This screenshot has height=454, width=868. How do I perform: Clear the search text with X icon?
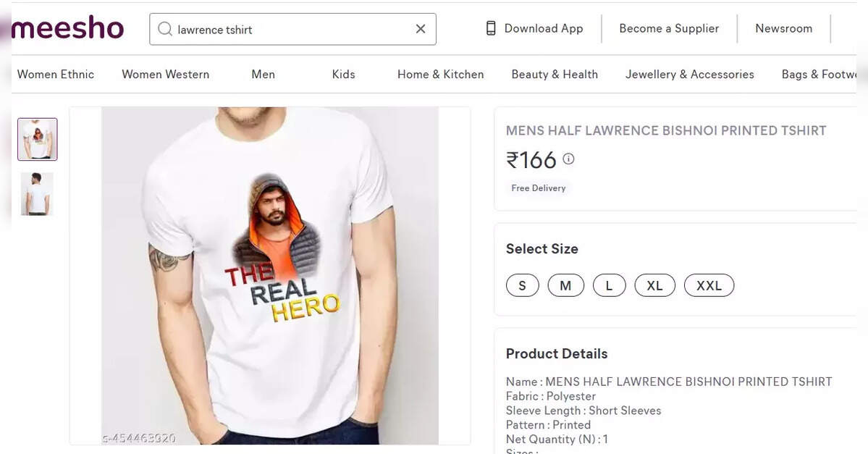point(421,29)
